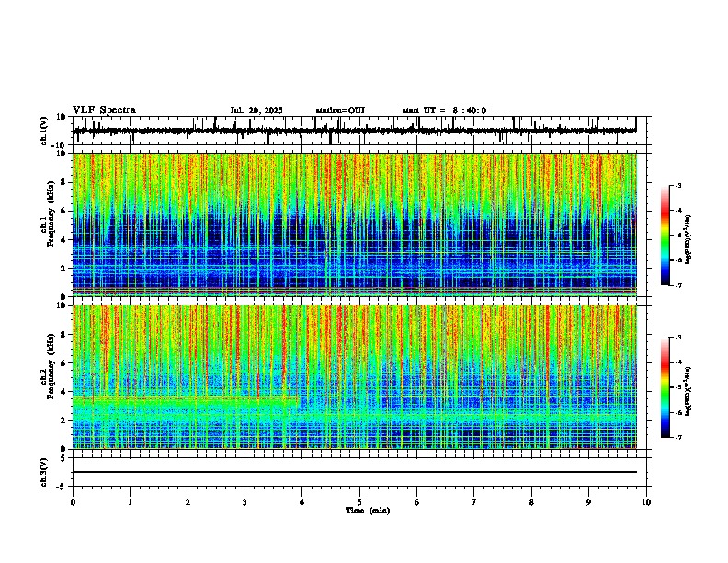The width and height of the screenshot is (728, 563).
Task: Click the time axis tick label '8'
Action: click(531, 502)
